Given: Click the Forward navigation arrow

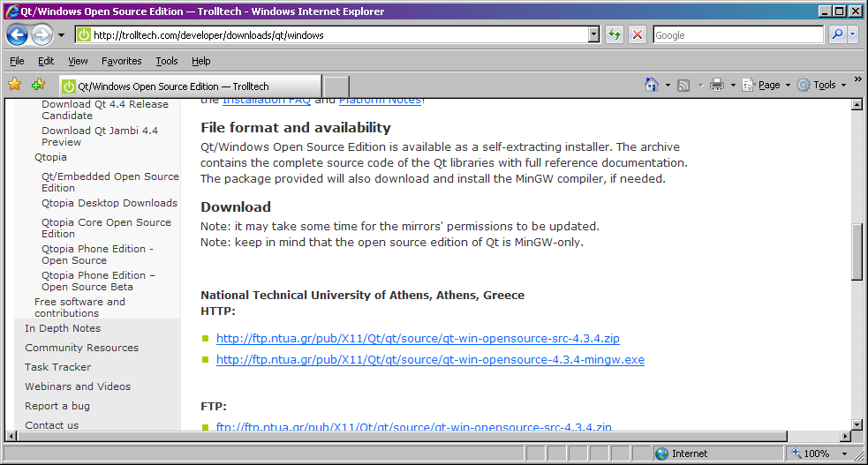Looking at the screenshot, I should point(42,34).
